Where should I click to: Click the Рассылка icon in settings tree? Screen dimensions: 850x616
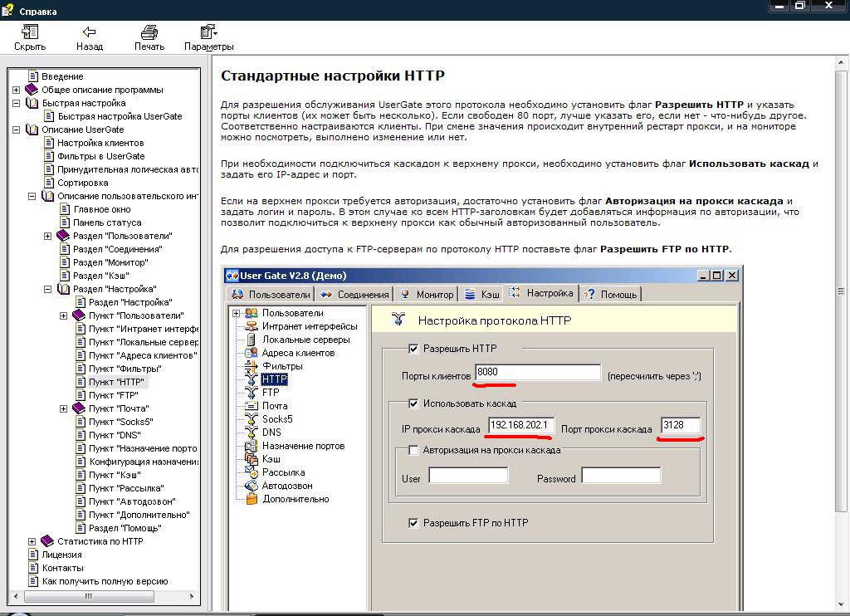pyautogui.click(x=251, y=472)
